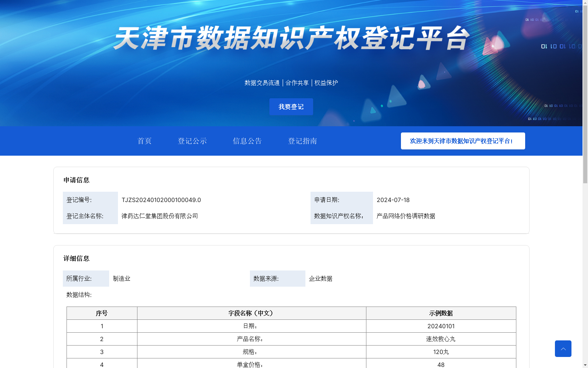Click the 产品名称 field name cell
This screenshot has width=588, height=368.
(x=252, y=339)
